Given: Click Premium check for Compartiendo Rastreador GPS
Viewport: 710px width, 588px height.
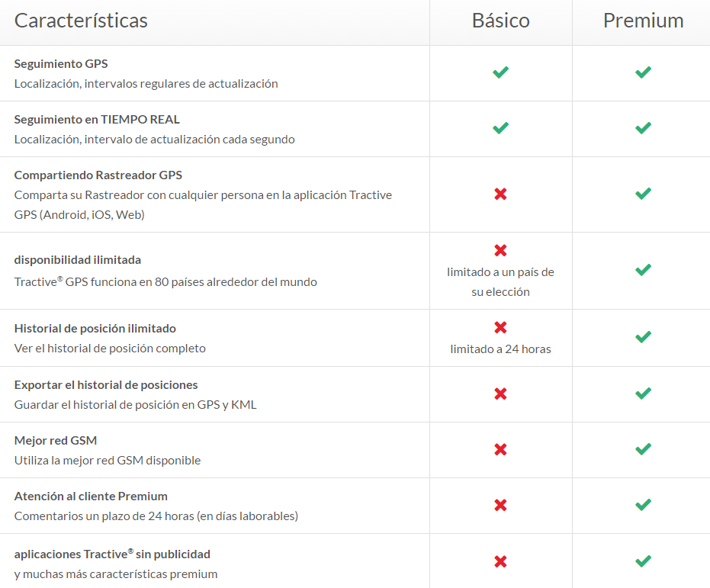Looking at the screenshot, I should coord(643,194).
